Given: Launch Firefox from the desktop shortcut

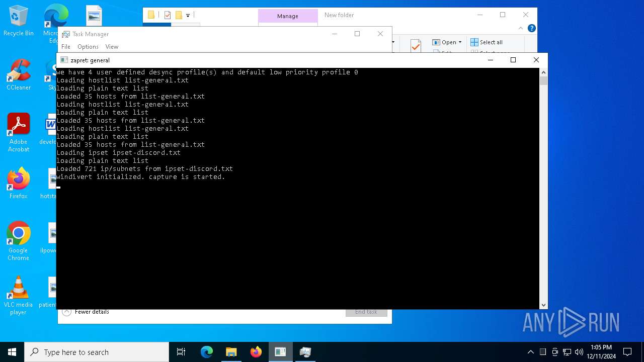Looking at the screenshot, I should pyautogui.click(x=19, y=184).
